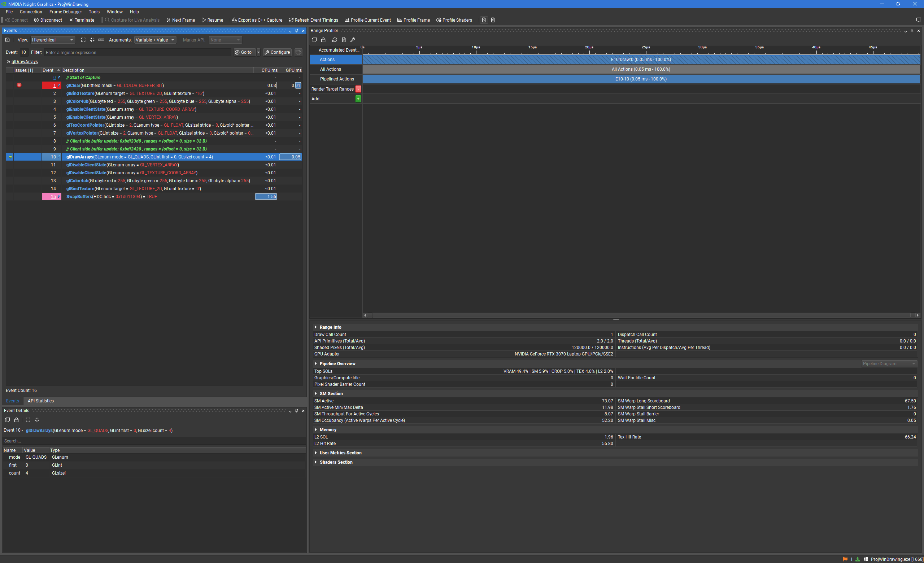Open the Arguments Variable + Value dropdown
Viewport: 924px width, 563px height.
(155, 40)
